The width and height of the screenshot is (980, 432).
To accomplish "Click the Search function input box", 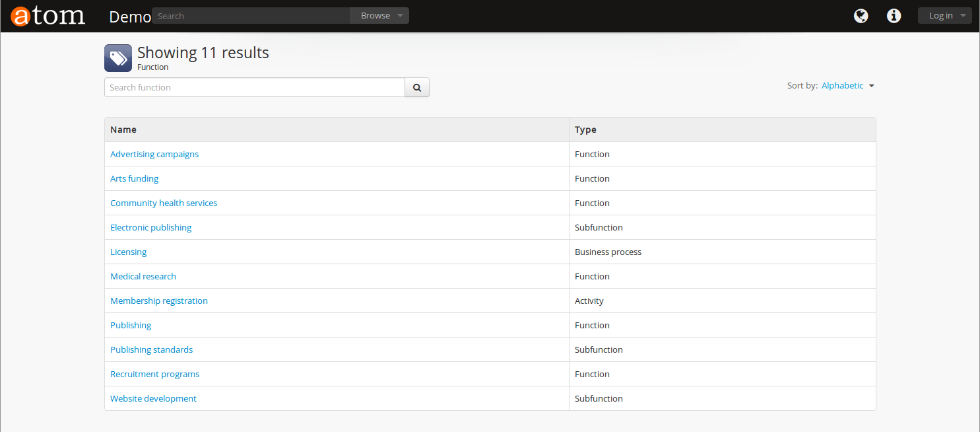I will coord(254,87).
